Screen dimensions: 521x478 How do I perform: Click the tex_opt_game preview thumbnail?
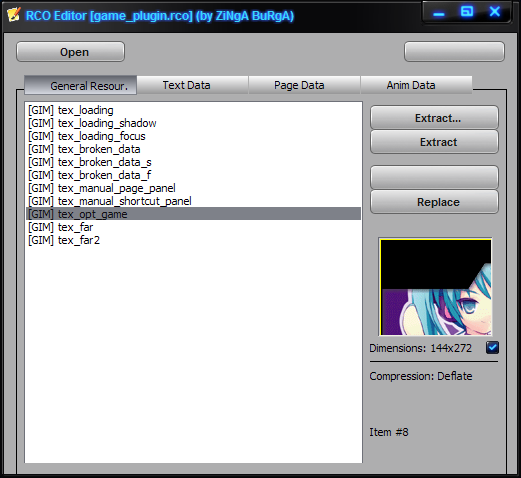(x=435, y=287)
